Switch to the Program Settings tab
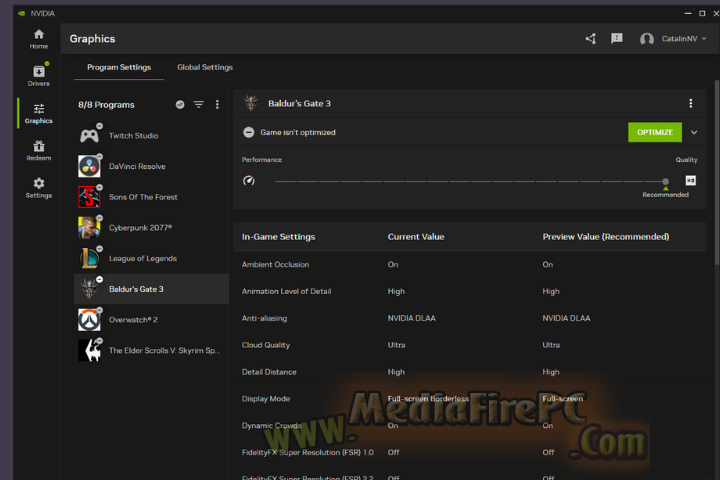 tap(119, 67)
